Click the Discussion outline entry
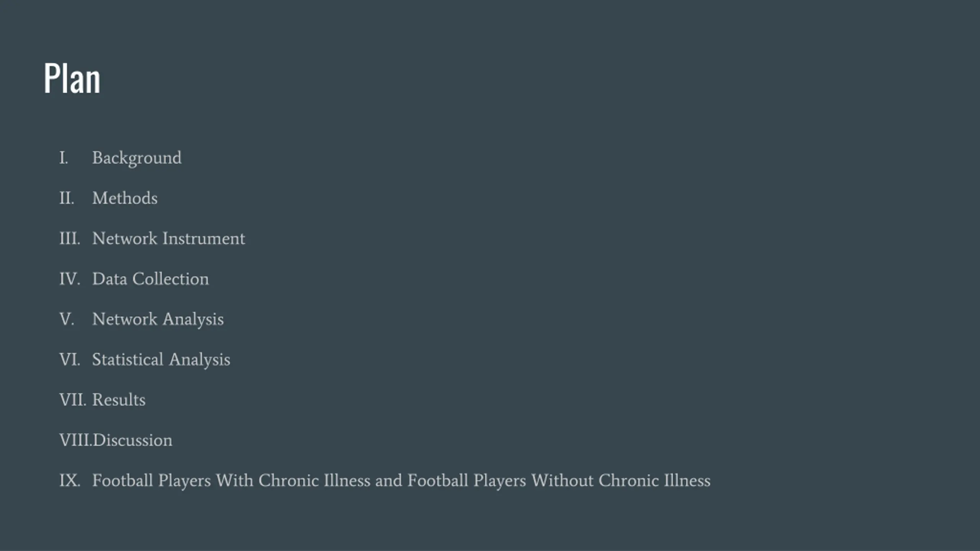The height and width of the screenshot is (551, 980). pos(132,440)
